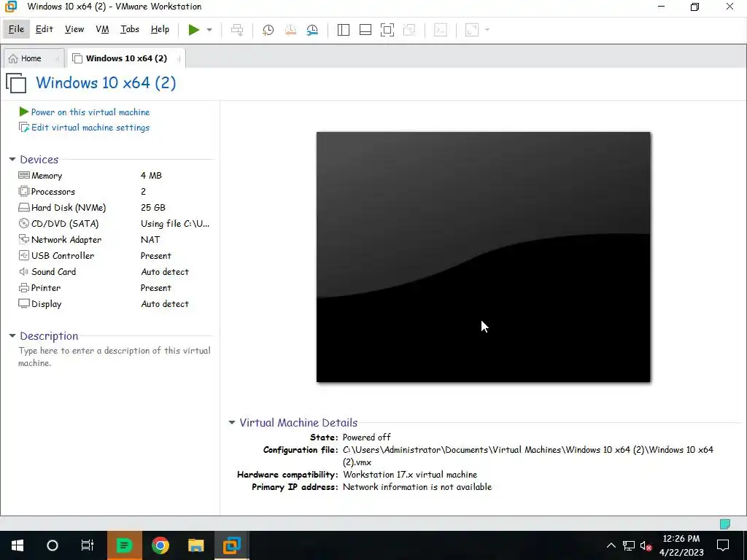The image size is (747, 560).
Task: Click the Take Snapshot clock icon
Action: coord(268,30)
